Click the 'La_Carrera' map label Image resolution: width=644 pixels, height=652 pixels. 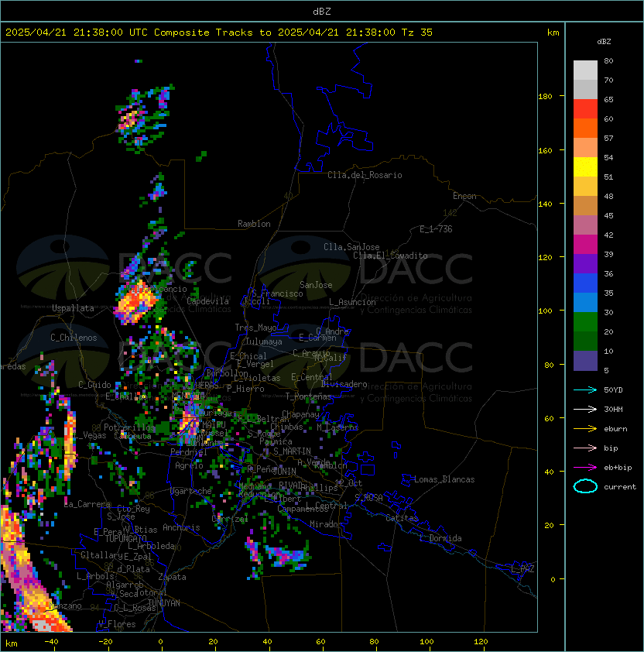(x=87, y=504)
